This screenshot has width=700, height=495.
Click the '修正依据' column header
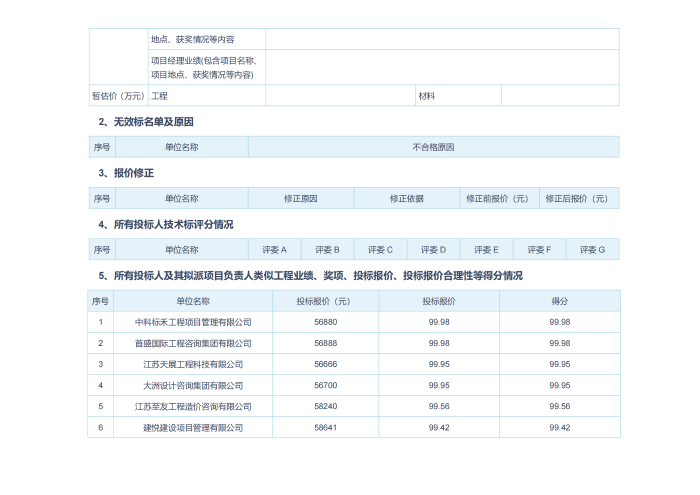pyautogui.click(x=407, y=199)
